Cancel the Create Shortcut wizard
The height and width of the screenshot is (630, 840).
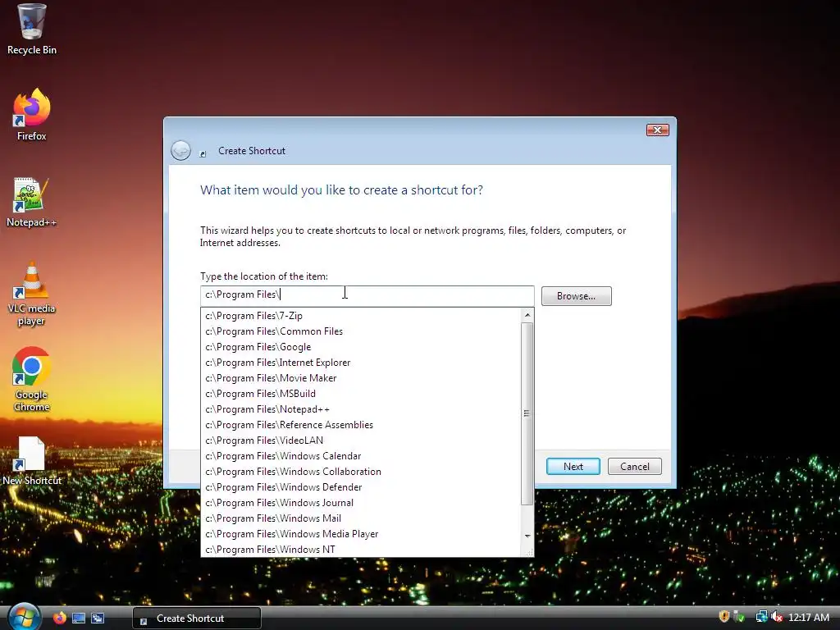(x=634, y=466)
